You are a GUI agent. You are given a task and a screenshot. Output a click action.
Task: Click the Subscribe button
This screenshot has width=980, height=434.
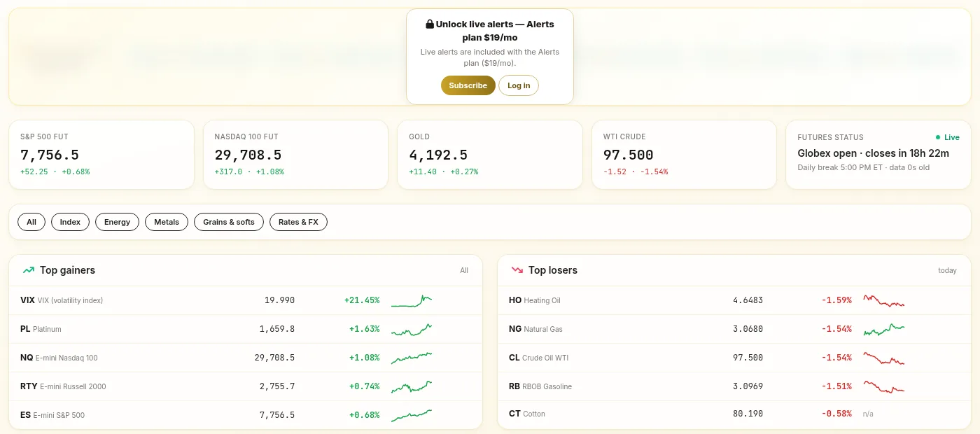[x=468, y=85]
